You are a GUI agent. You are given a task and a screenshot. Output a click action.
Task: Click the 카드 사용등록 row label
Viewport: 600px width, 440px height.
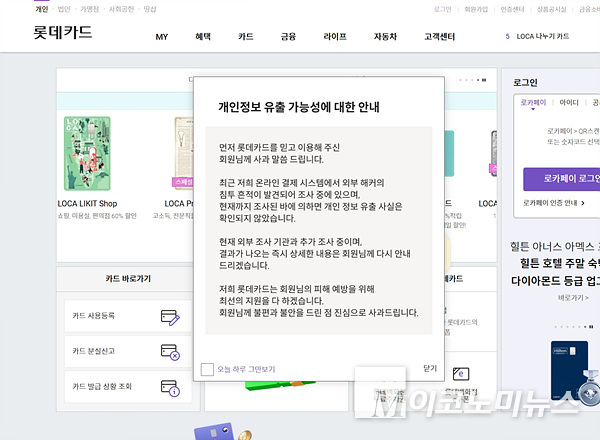[x=93, y=316]
